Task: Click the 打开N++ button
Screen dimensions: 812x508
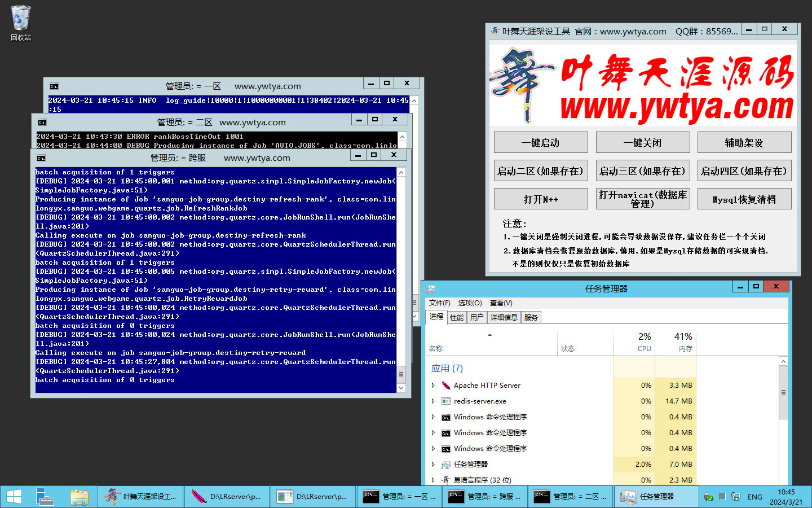Action: (541, 199)
